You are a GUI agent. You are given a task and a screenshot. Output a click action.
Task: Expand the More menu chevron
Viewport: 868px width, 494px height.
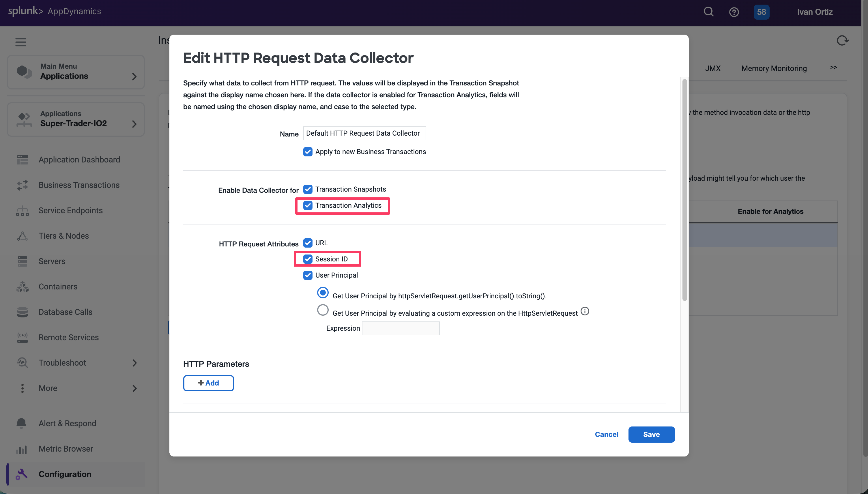pyautogui.click(x=134, y=388)
